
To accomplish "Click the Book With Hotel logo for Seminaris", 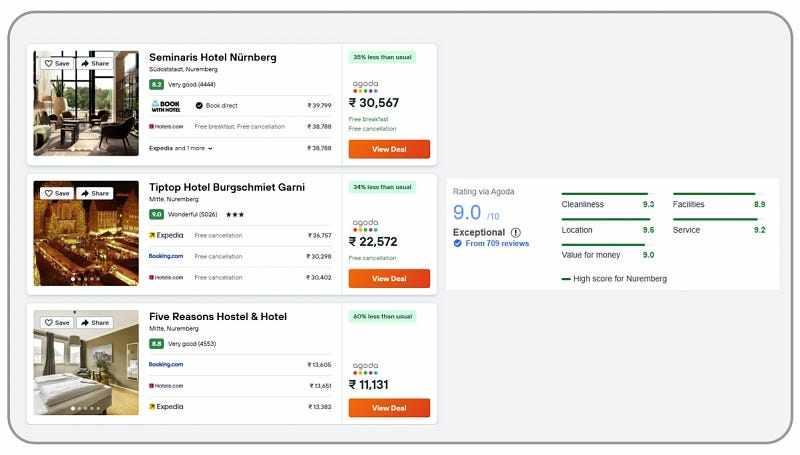I will coord(165,105).
